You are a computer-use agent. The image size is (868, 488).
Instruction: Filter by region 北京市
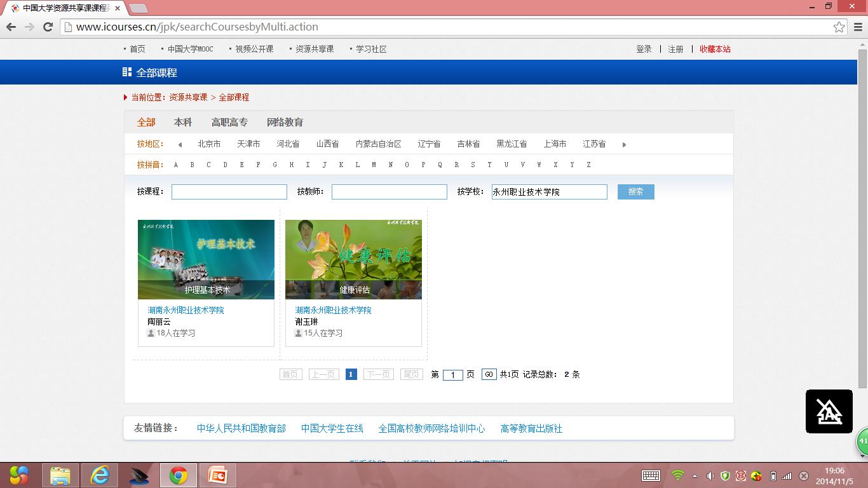pyautogui.click(x=209, y=144)
